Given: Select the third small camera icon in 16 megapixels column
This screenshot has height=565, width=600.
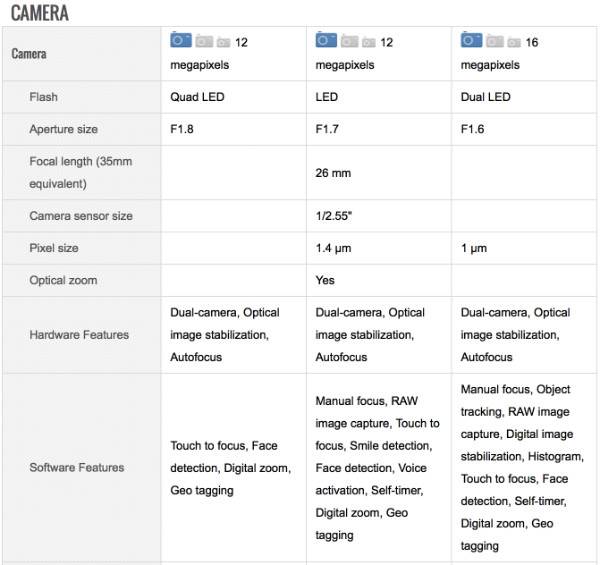Looking at the screenshot, I should tap(514, 42).
